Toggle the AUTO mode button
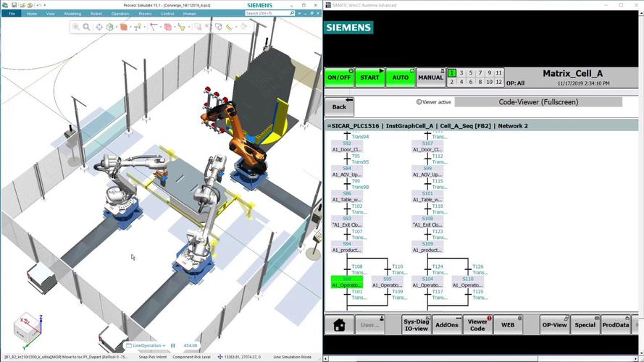 (x=400, y=77)
